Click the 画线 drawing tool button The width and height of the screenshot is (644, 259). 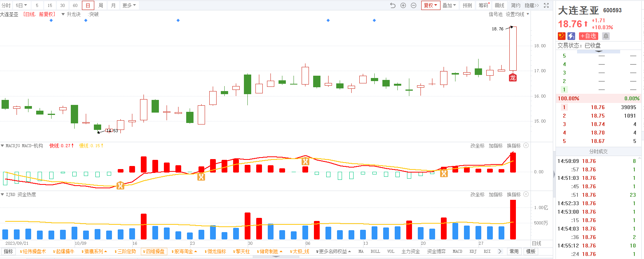499,5
